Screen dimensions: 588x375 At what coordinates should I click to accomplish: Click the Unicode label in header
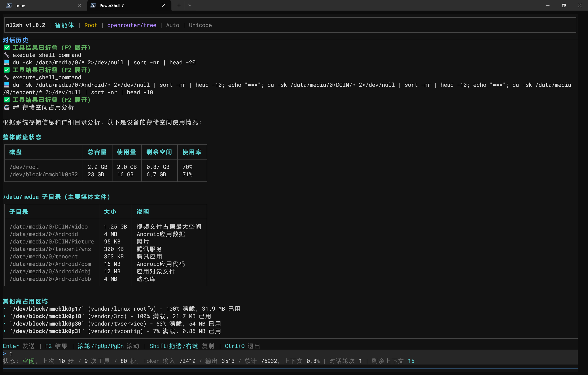[200, 25]
